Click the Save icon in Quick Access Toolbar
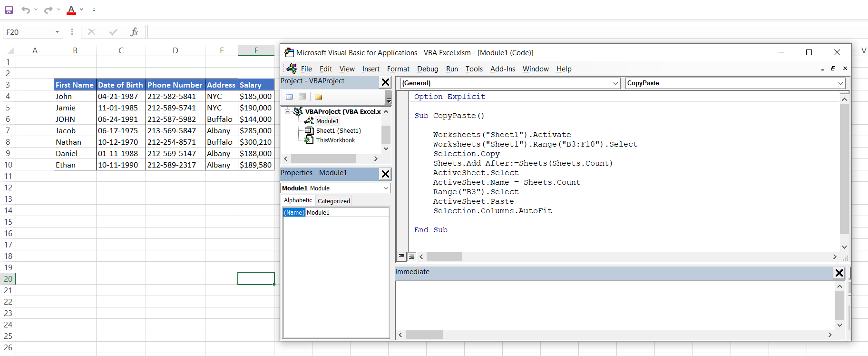The image size is (868, 356). 9,10
